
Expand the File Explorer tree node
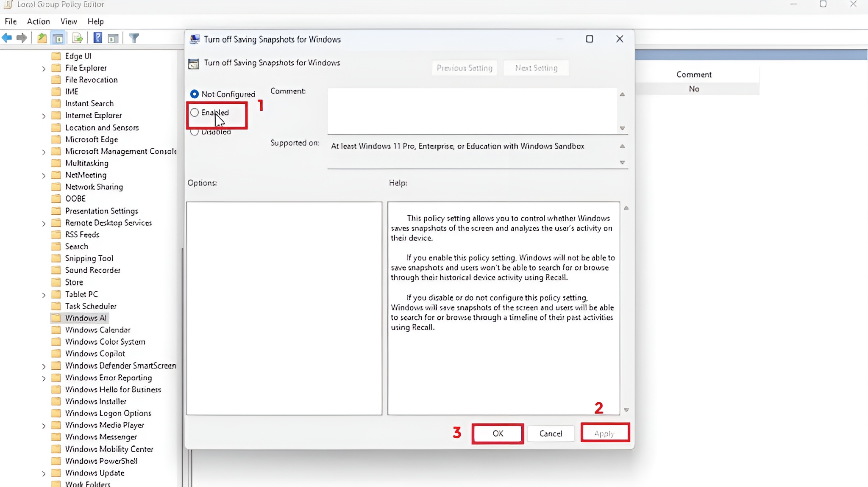(x=44, y=68)
